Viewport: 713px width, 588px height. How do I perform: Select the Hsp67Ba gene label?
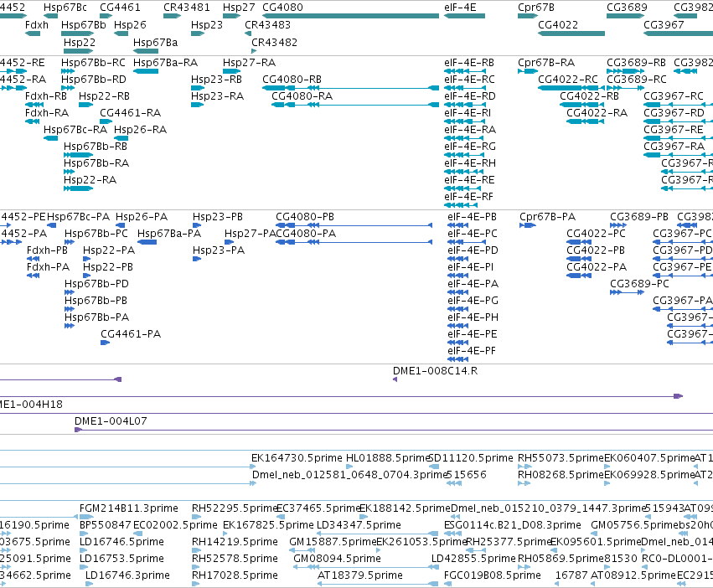point(156,42)
